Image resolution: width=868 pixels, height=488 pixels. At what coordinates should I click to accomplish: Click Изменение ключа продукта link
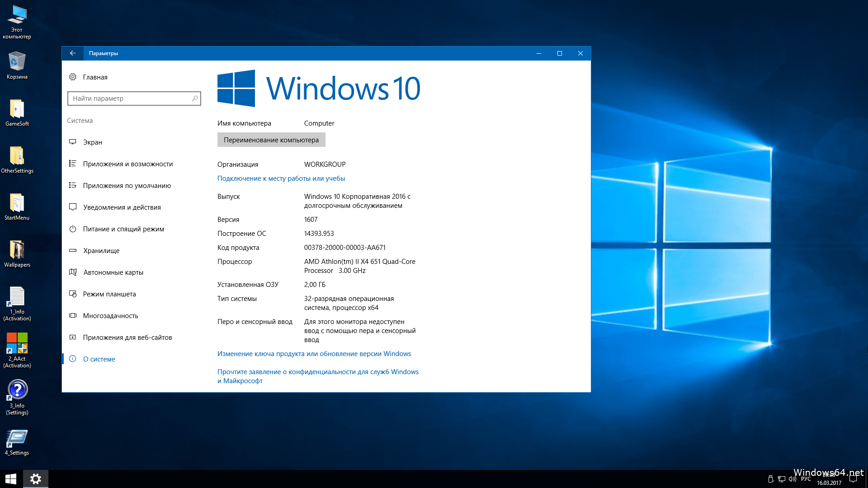pyautogui.click(x=314, y=354)
